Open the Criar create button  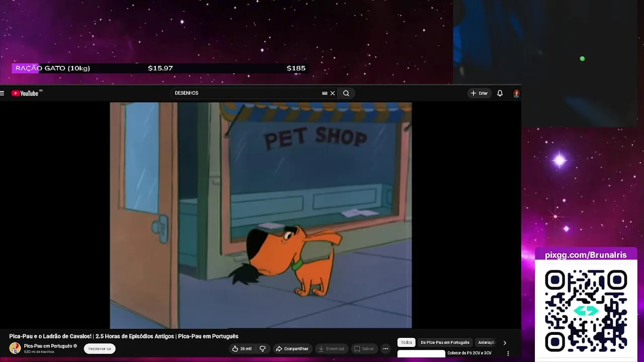click(x=479, y=93)
